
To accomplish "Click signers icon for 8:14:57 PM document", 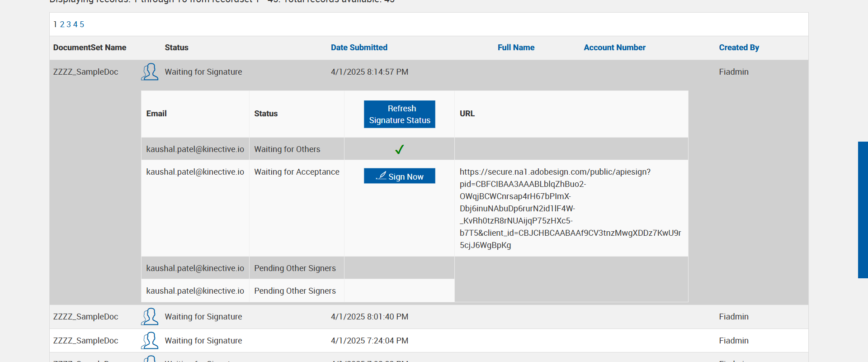I will pyautogui.click(x=150, y=72).
